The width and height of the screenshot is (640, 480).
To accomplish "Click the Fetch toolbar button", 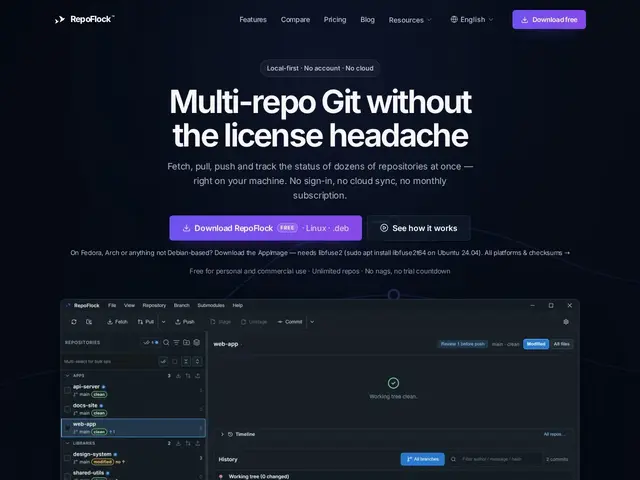I will 118,322.
